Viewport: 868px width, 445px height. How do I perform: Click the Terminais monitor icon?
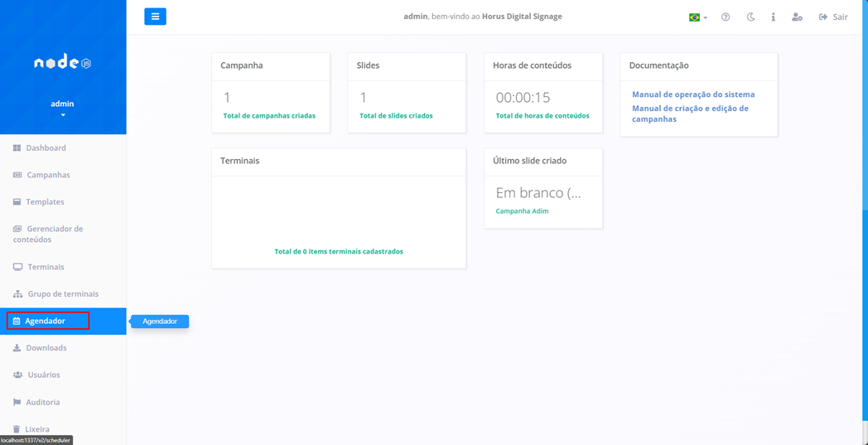pos(17,267)
